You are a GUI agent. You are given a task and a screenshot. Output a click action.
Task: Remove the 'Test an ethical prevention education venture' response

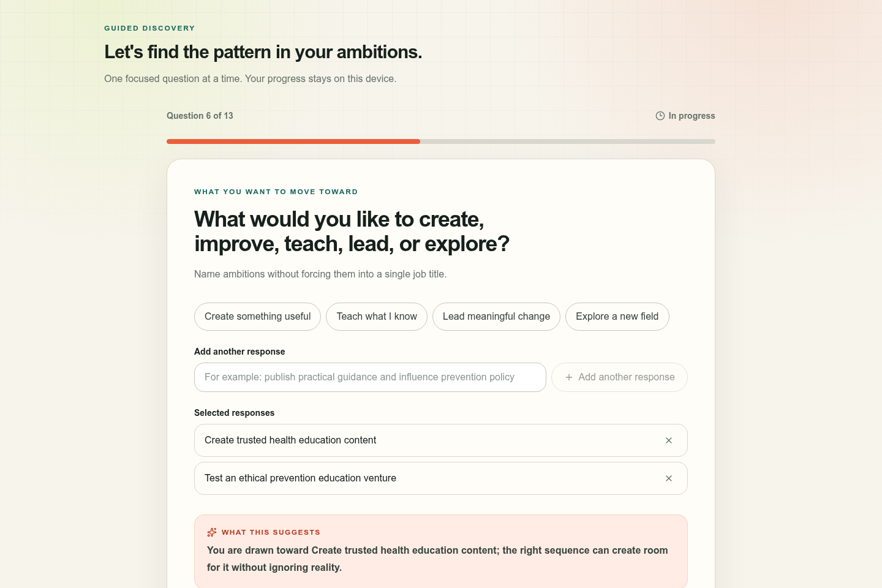coord(669,478)
